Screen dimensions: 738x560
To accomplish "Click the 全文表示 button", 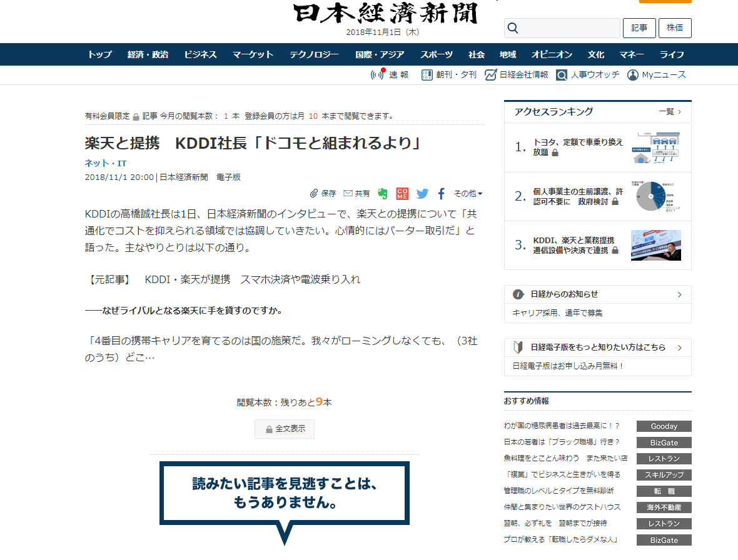I will [285, 429].
